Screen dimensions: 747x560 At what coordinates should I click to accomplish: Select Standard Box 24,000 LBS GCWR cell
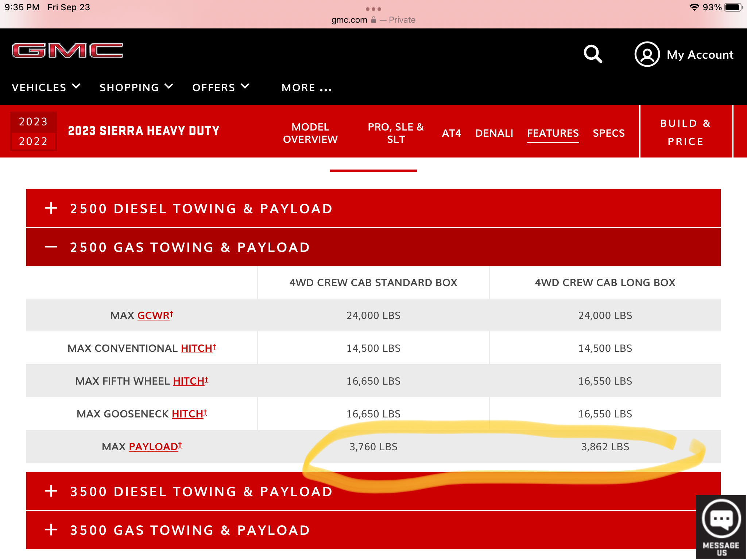[x=373, y=315]
